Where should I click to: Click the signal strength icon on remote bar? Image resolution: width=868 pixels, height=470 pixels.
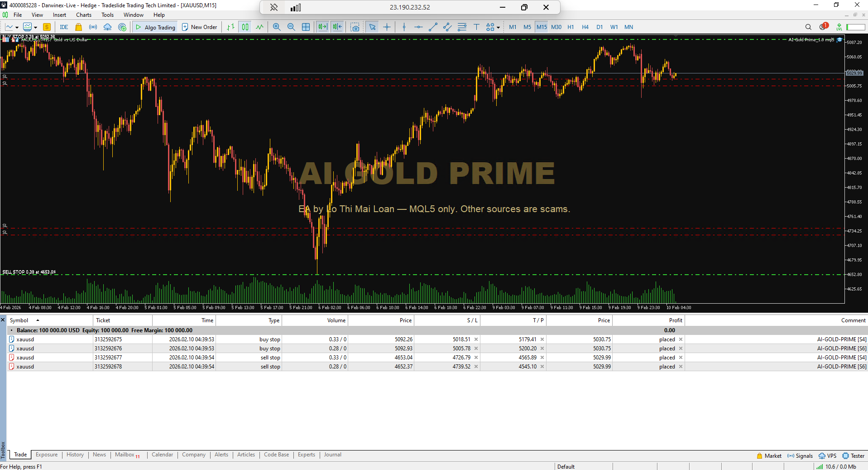pyautogui.click(x=296, y=7)
